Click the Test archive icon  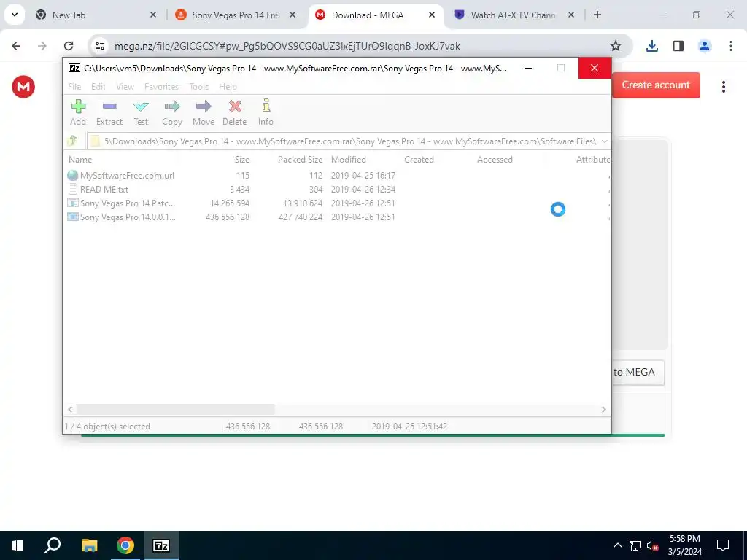coord(141,113)
